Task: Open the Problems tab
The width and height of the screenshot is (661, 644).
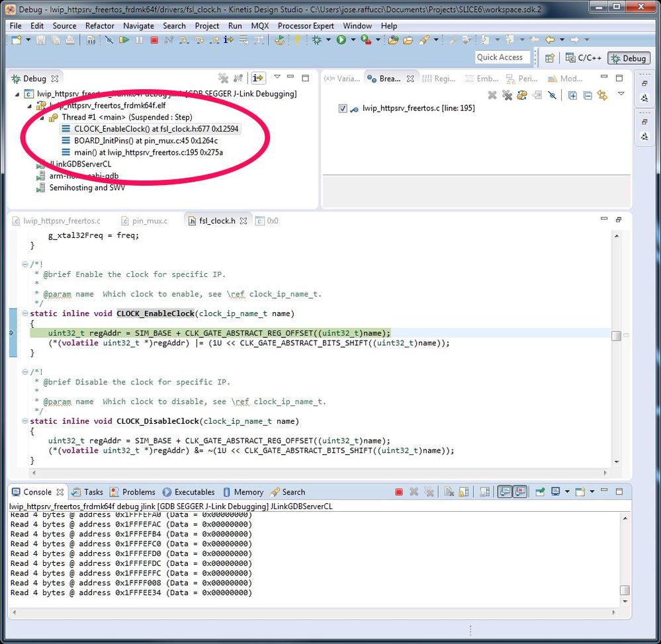Action: pyautogui.click(x=133, y=492)
